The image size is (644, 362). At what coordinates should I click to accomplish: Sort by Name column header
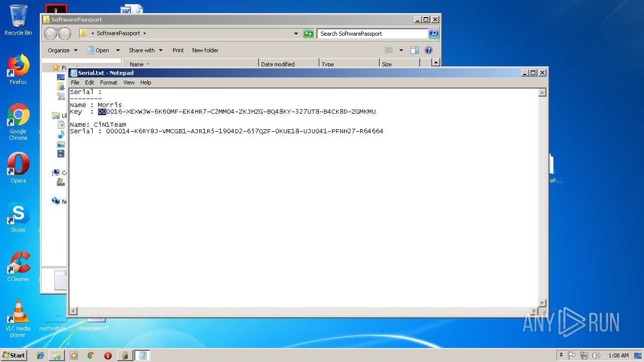(x=190, y=64)
